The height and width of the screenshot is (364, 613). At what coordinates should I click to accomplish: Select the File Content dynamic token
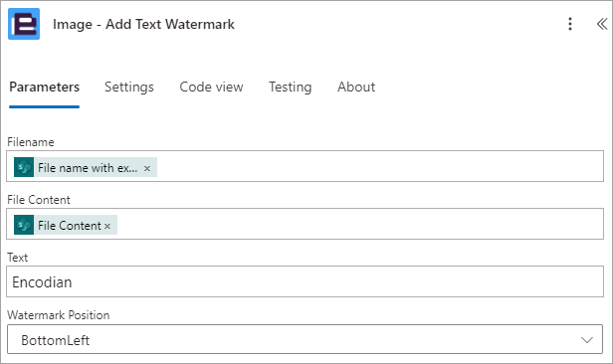pos(70,226)
